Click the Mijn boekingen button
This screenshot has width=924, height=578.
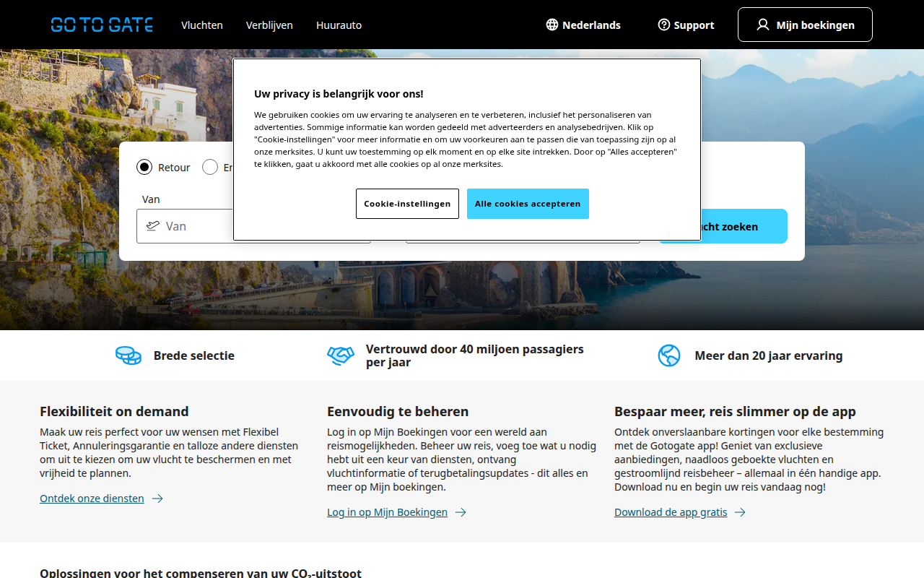pos(805,25)
